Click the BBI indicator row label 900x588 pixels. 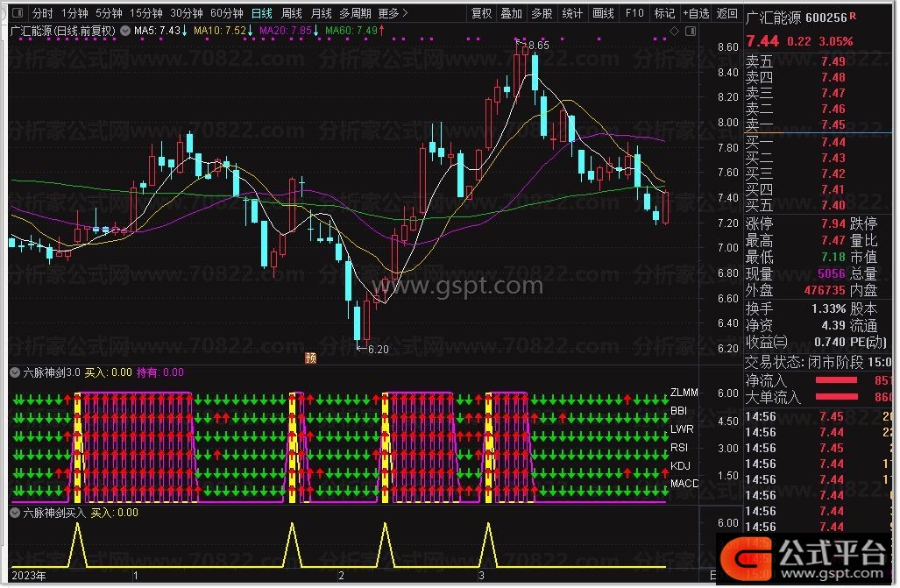678,411
